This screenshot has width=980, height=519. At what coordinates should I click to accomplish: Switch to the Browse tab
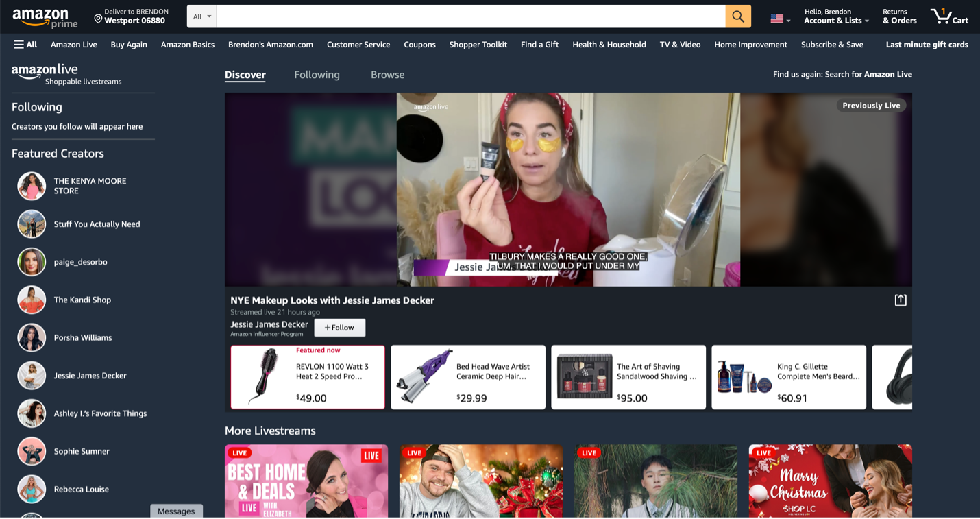pyautogui.click(x=388, y=75)
